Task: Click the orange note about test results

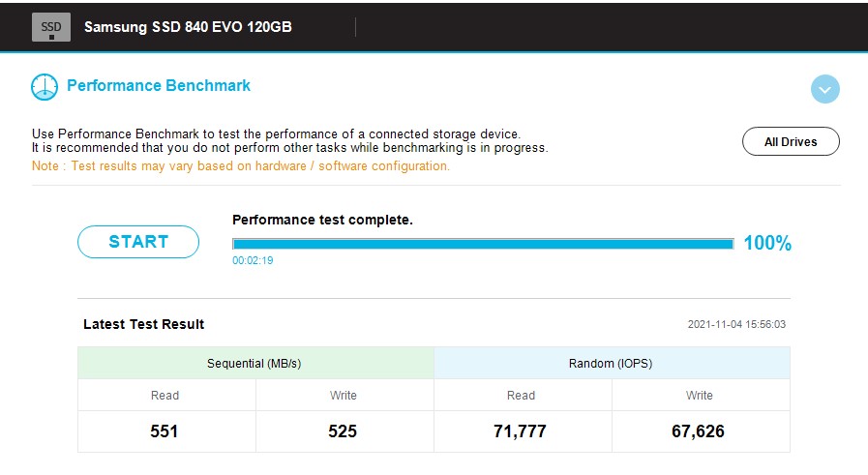Action: coord(241,165)
